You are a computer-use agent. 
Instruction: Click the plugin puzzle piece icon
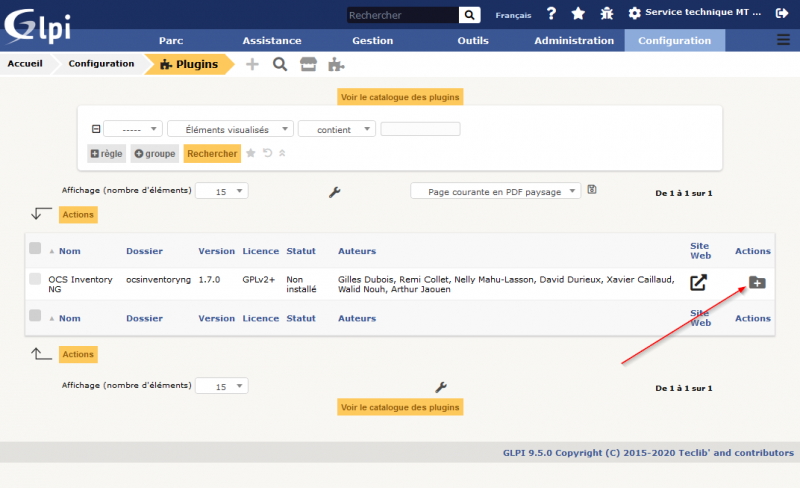coord(337,64)
